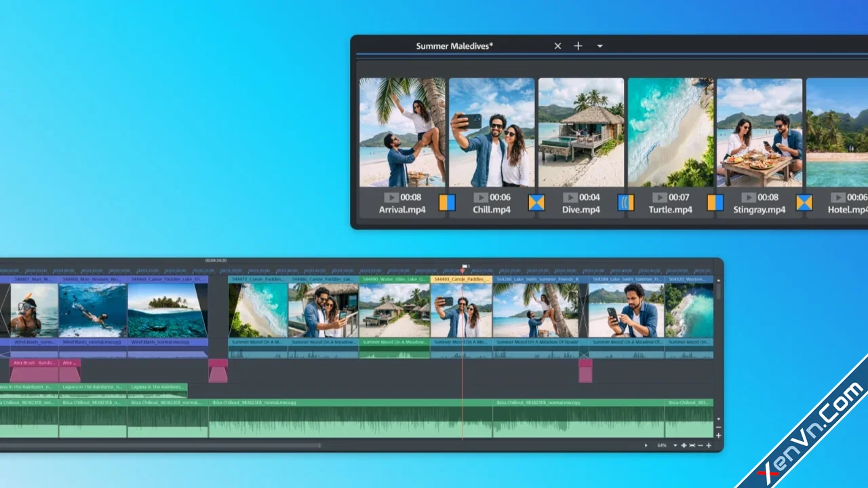868x488 pixels.
Task: Click play arrow beside the 64% zoom
Action: click(x=646, y=446)
